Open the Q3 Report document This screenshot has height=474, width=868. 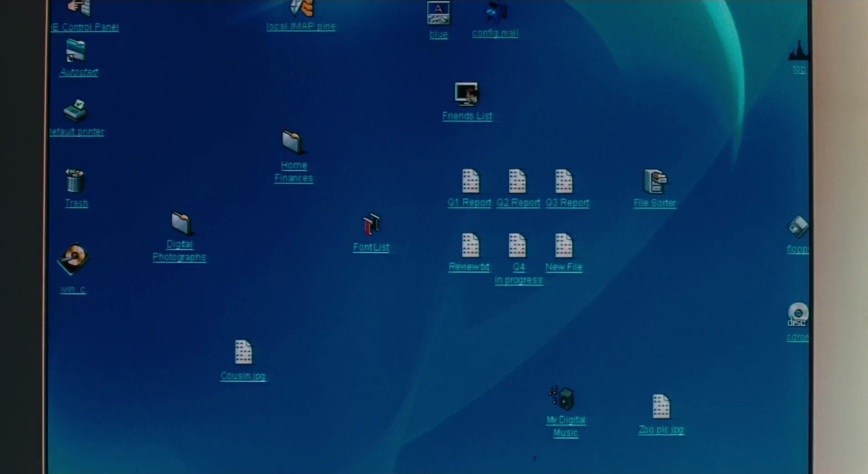564,181
